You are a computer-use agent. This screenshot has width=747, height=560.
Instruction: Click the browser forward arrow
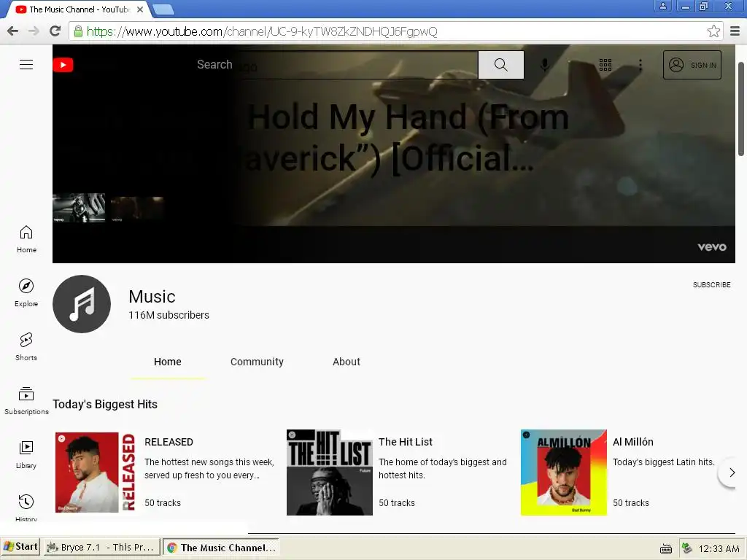point(34,31)
